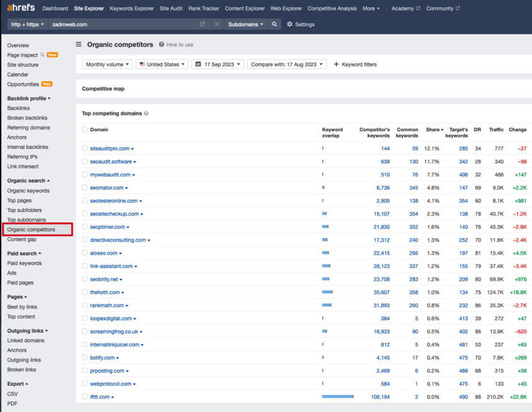Viewport: 532px width, 412px height.
Task: Open Opportunities in sidebar
Action: [x=23, y=84]
